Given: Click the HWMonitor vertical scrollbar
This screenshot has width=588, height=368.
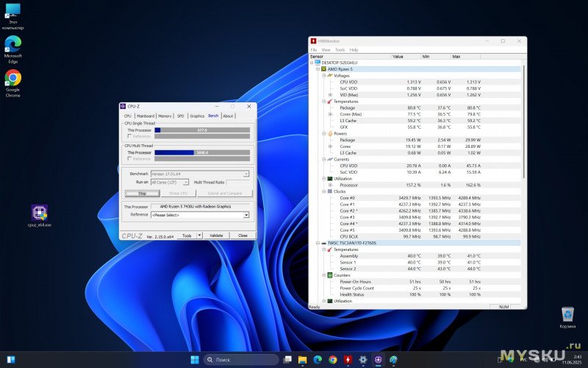Looking at the screenshot, I should pos(523,122).
